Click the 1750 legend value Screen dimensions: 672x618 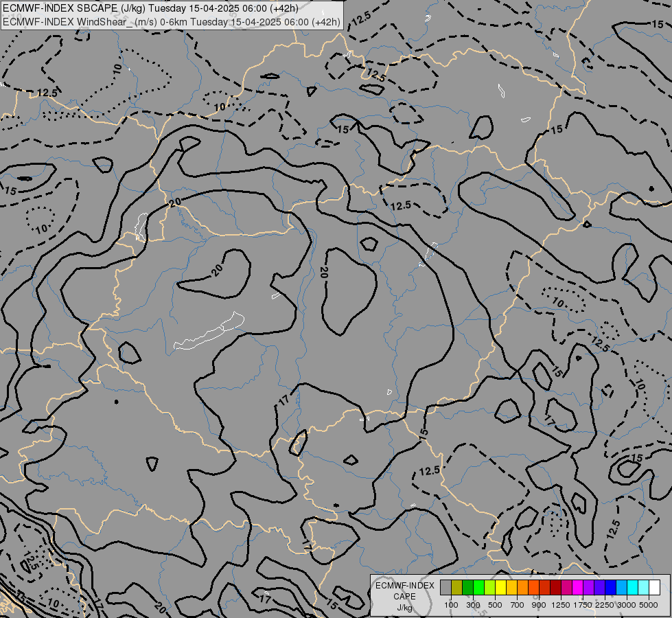pos(583,605)
